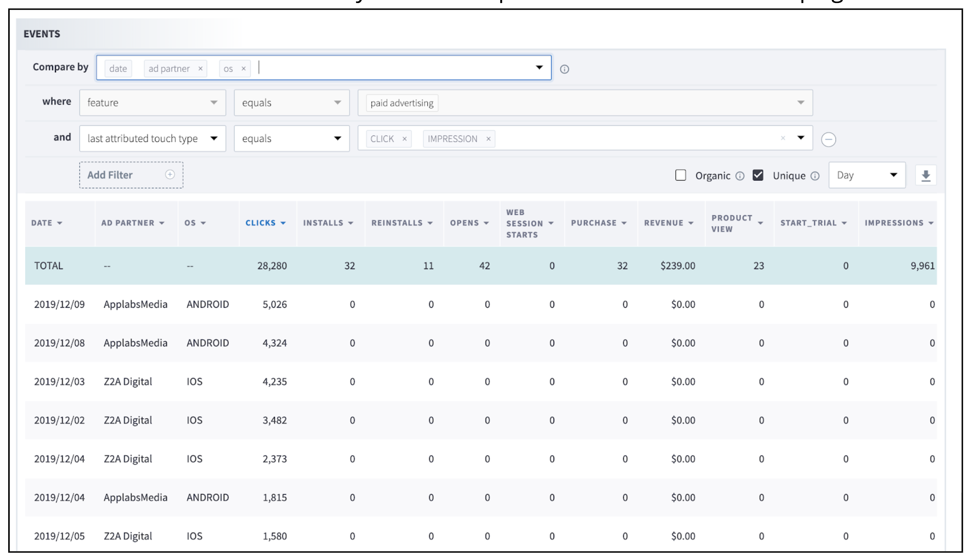Expand the touch type values dropdown
This screenshot has height=560, width=970.
(800, 138)
